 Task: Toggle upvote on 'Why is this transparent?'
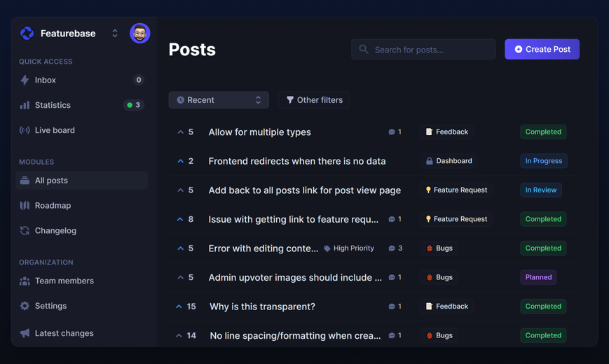pos(179,307)
